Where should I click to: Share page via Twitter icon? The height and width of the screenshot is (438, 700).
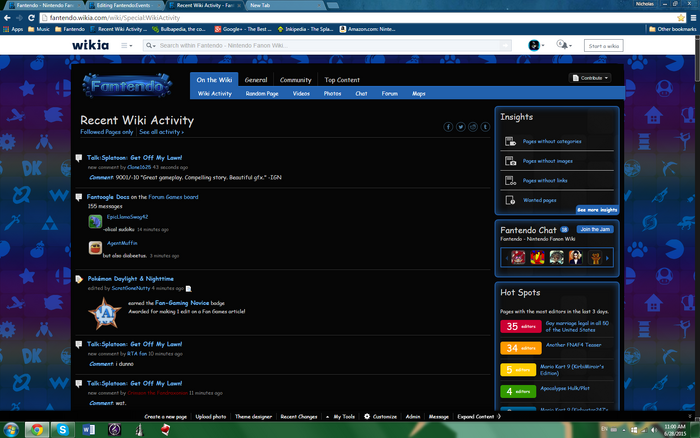pyautogui.click(x=460, y=127)
